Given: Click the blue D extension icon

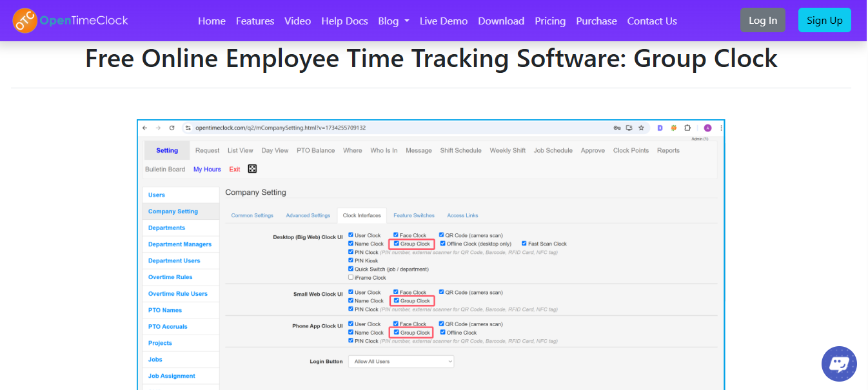Looking at the screenshot, I should [x=660, y=128].
